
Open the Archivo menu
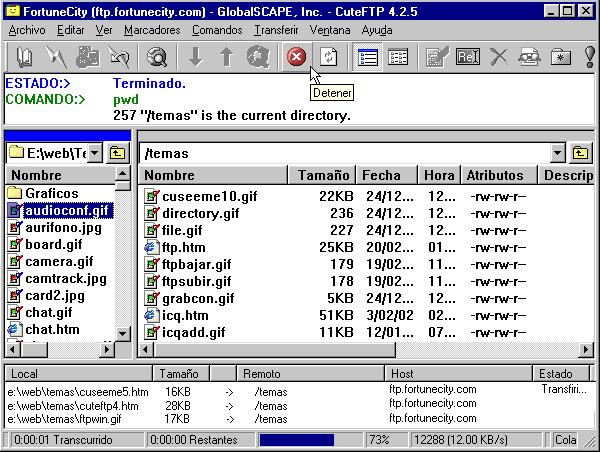click(27, 30)
